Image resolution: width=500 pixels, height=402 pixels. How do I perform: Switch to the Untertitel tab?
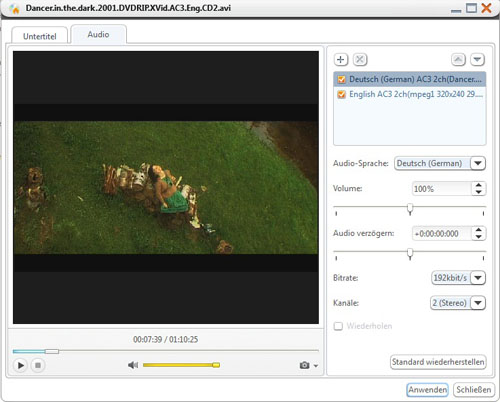(40, 36)
